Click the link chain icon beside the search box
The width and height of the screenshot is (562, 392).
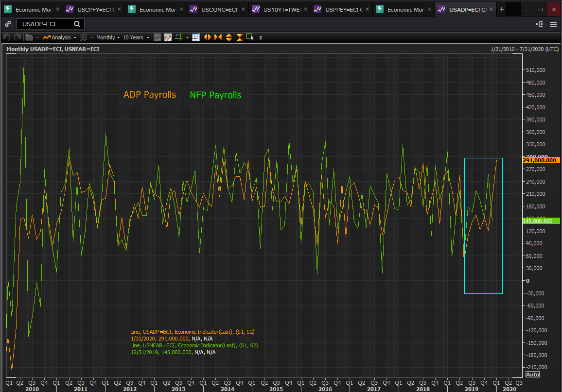point(8,24)
